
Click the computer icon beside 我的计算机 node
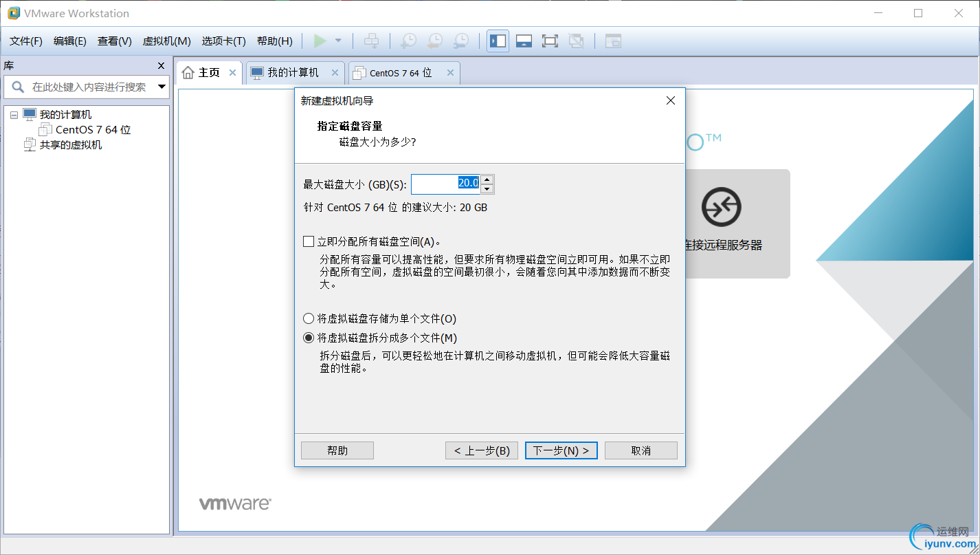(x=30, y=114)
